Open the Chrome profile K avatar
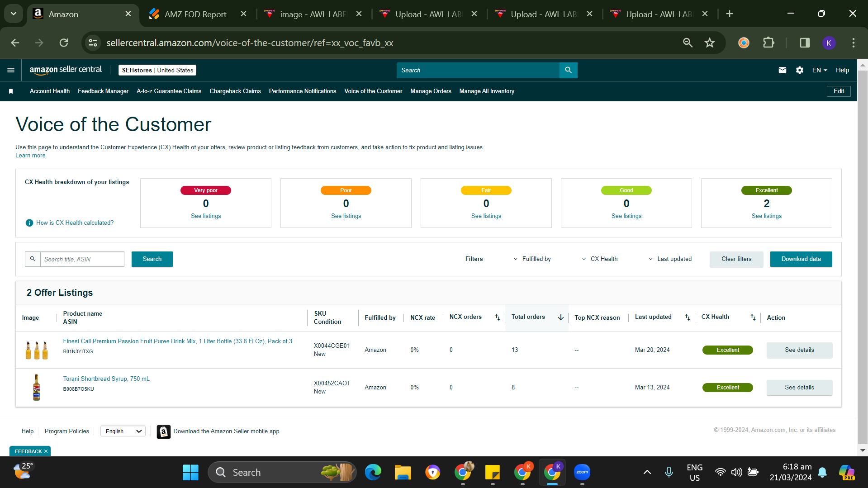The width and height of the screenshot is (868, 488). 829,43
